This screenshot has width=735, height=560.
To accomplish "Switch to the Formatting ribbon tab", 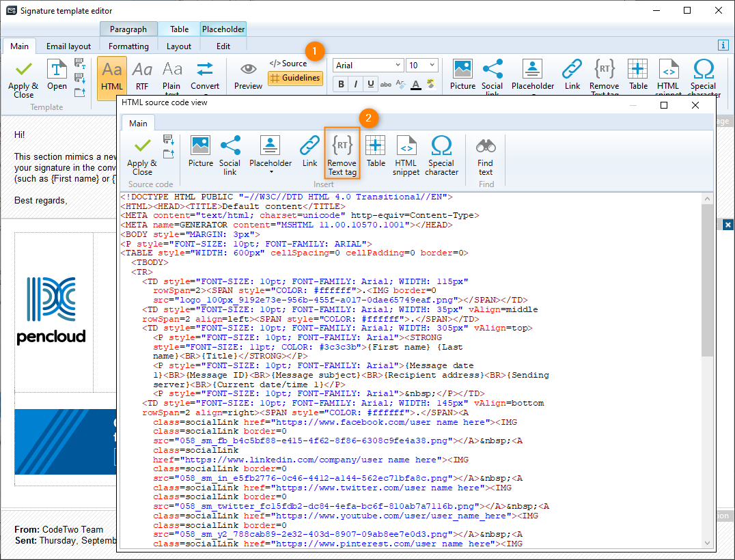I will (128, 46).
